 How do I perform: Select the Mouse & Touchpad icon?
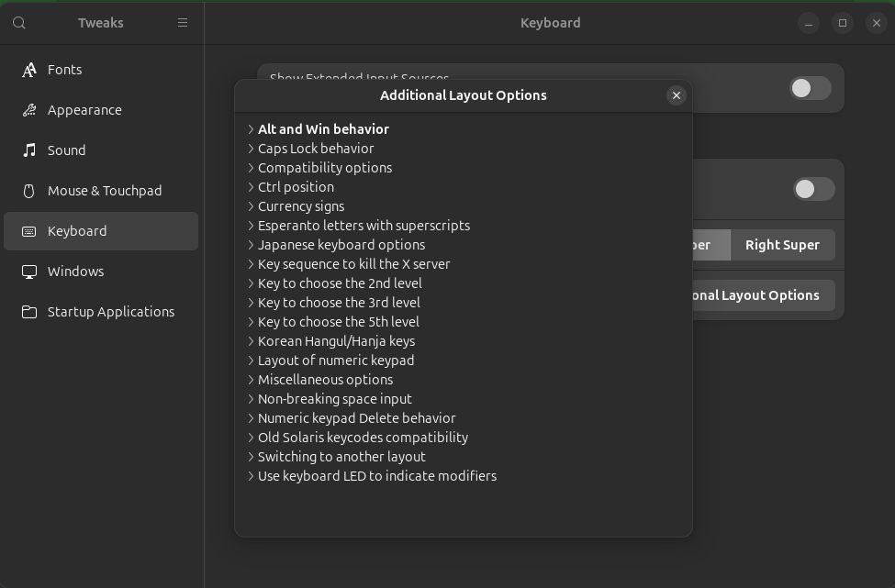click(30, 191)
